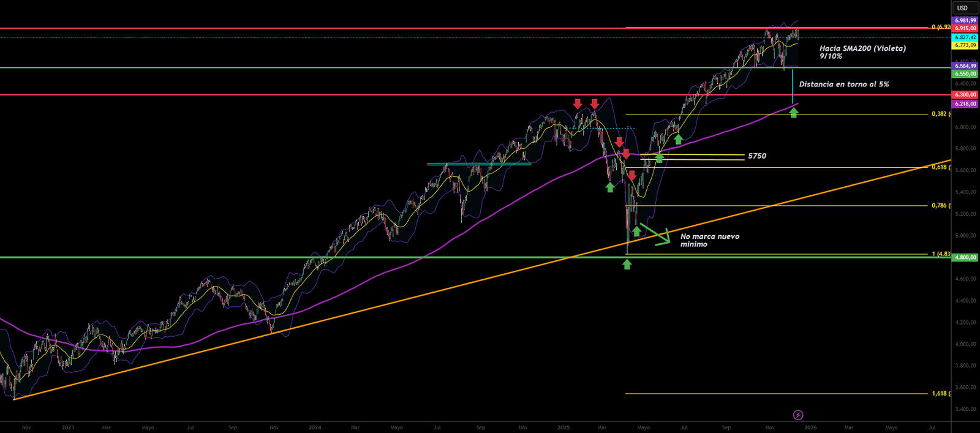This screenshot has width=980, height=433.
Task: Click the purple 6.218,00 SMA price tag
Action: click(x=965, y=104)
